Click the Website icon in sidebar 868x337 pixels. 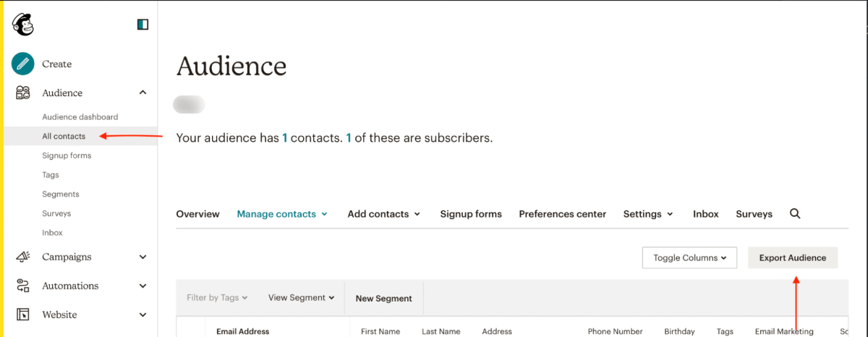click(23, 315)
